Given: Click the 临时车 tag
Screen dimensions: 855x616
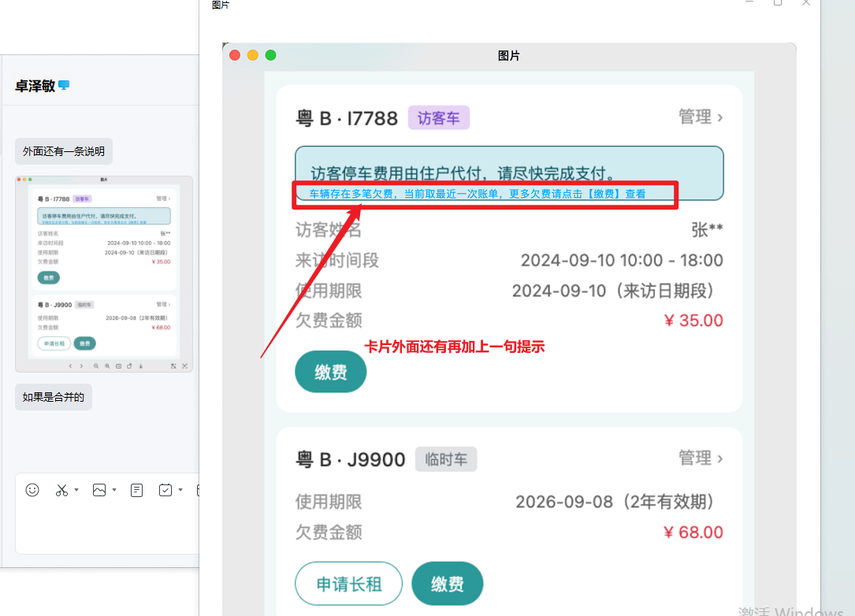Looking at the screenshot, I should (x=446, y=459).
